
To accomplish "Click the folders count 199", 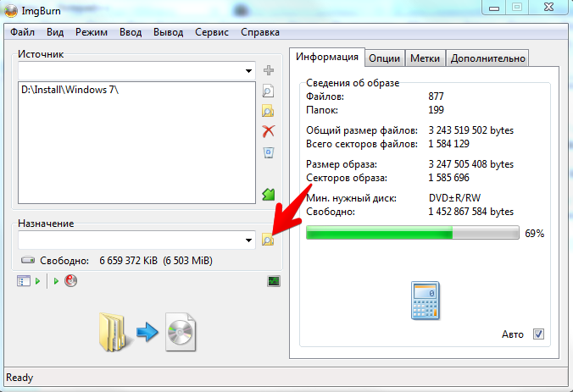I will 436,110.
